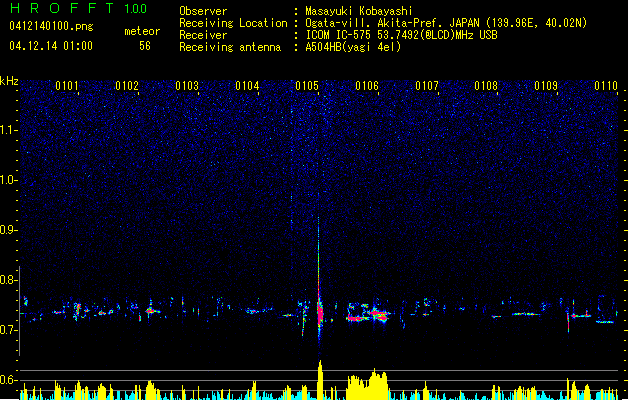Click the 0.9 kHz axis label
This screenshot has height=400, width=629.
point(9,230)
